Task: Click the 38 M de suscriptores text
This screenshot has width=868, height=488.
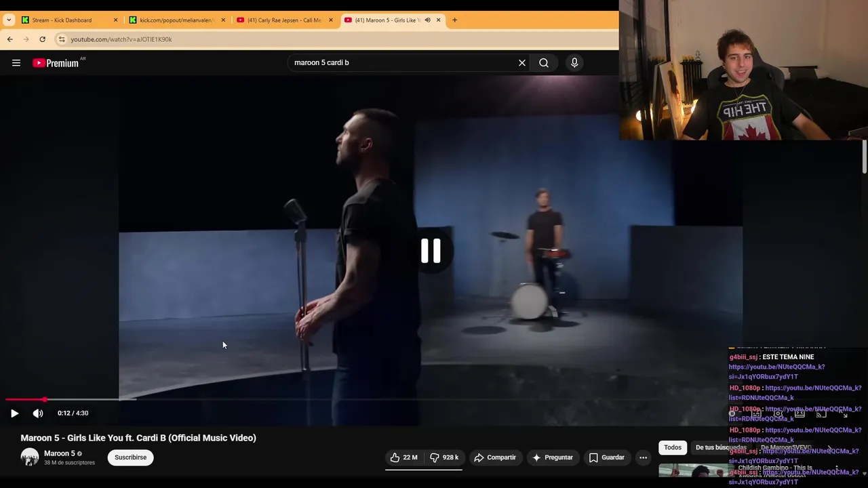Action: point(69,463)
